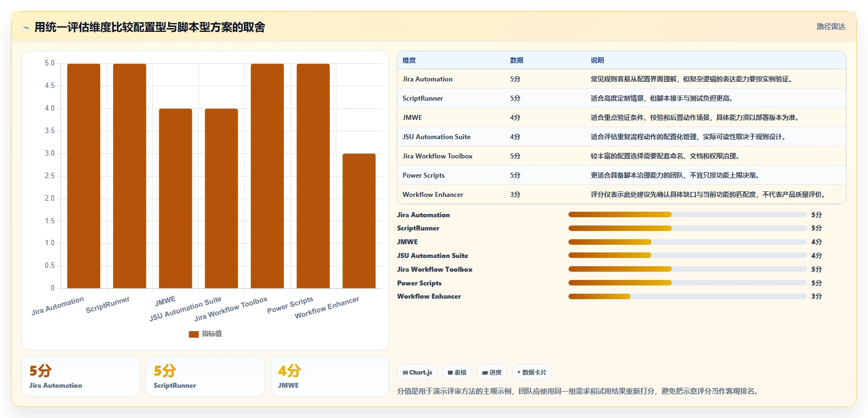Screen dimensions: 868x418
Task: Click the 指标值 legend label
Action: coord(212,334)
